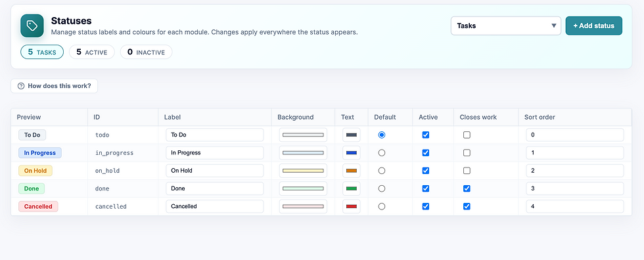Viewport: 644px width, 260px height.
Task: Open Done text colour swatch
Action: pyautogui.click(x=352, y=188)
